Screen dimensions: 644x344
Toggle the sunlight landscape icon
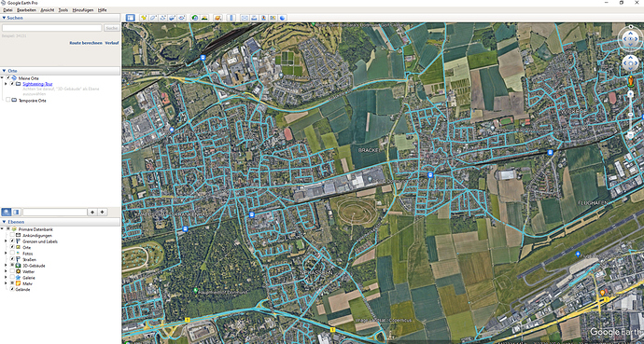tap(204, 18)
